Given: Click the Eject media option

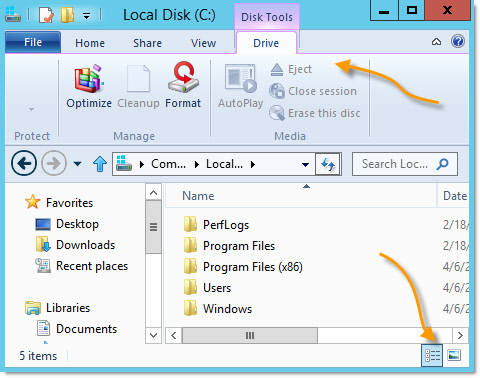Looking at the screenshot, I should click(x=291, y=69).
